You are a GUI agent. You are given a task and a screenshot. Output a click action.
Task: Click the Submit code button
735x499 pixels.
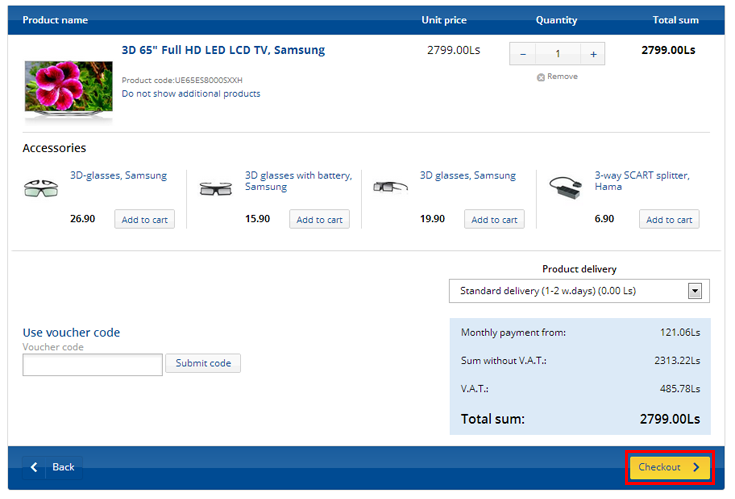click(x=203, y=363)
